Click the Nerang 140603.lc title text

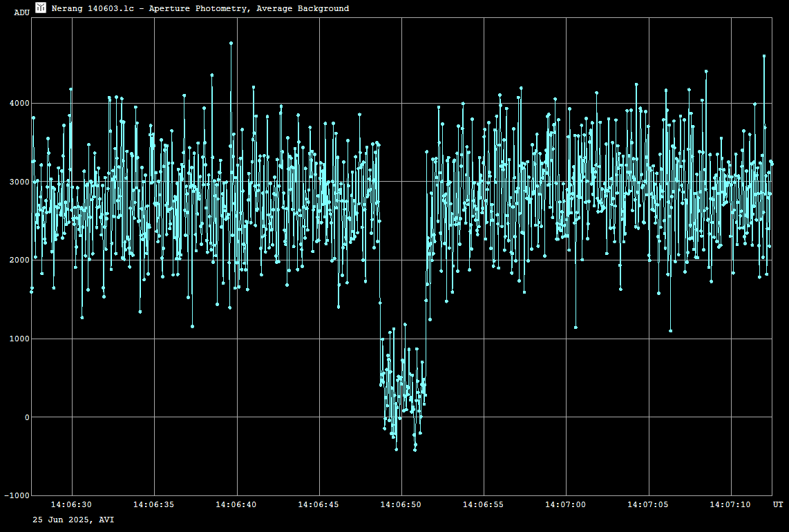coord(200,8)
